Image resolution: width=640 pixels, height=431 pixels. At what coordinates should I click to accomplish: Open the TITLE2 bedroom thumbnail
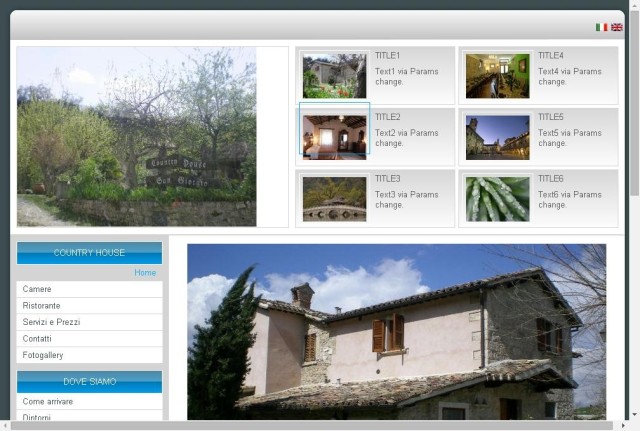pyautogui.click(x=334, y=137)
